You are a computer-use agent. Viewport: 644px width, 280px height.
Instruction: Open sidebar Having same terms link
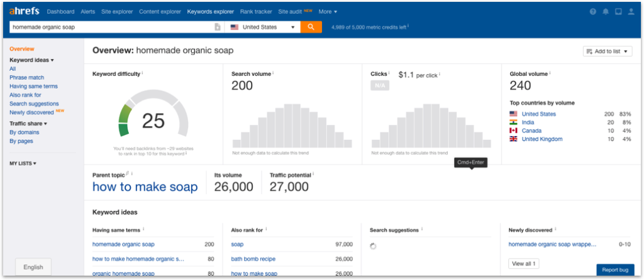(34, 86)
